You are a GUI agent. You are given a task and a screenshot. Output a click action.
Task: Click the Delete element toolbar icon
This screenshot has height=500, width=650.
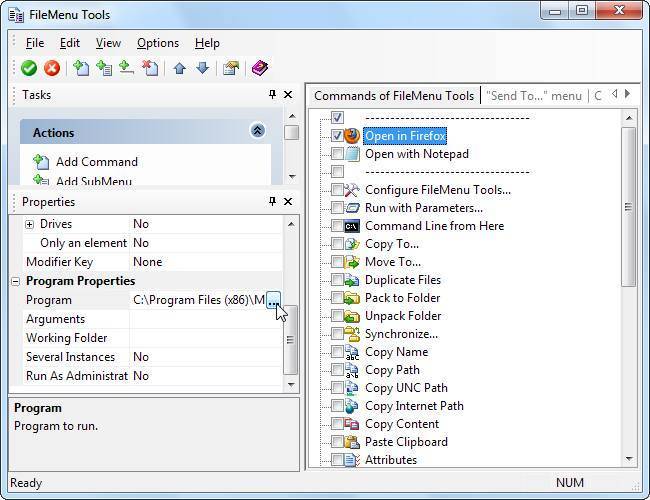[x=150, y=68]
